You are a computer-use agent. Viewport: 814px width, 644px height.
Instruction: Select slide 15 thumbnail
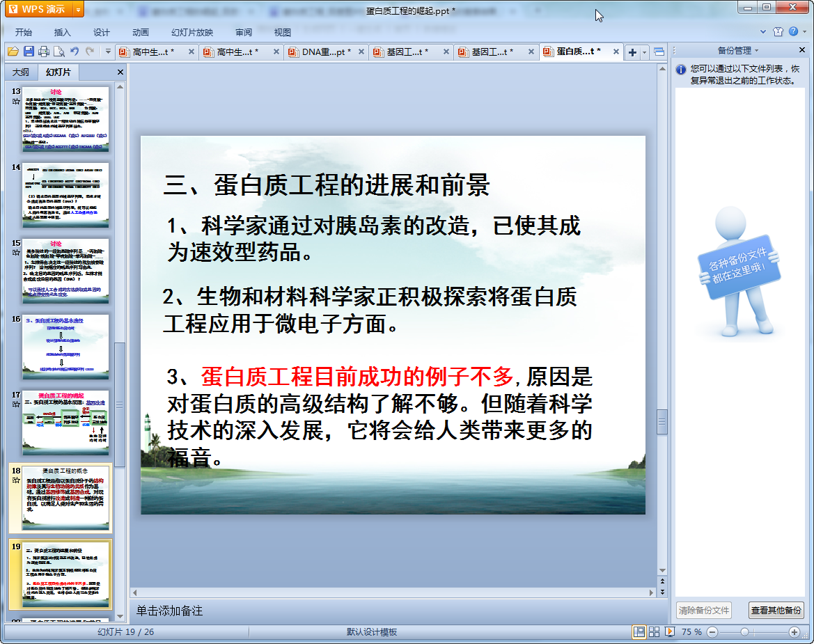tap(65, 271)
